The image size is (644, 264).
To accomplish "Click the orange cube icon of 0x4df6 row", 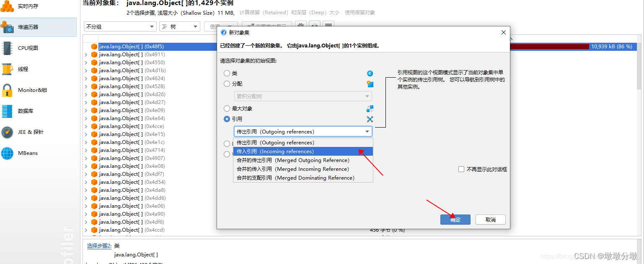I will point(94,222).
